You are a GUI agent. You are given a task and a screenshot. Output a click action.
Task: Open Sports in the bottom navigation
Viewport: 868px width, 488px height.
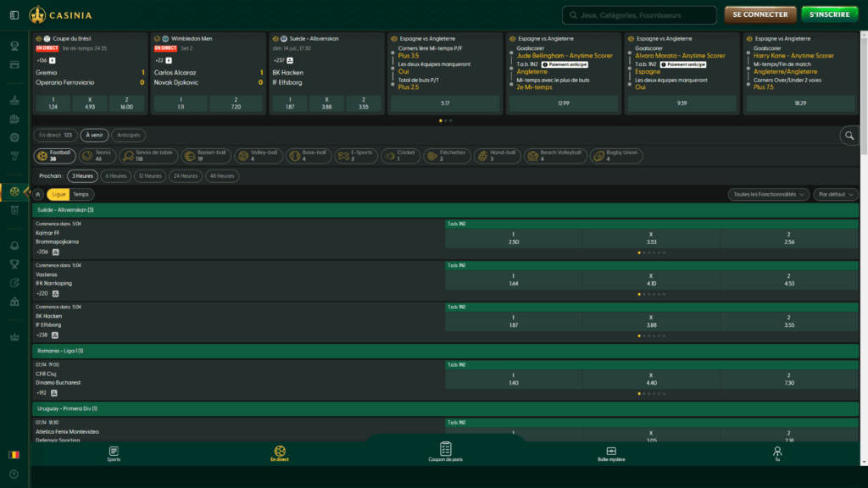point(114,454)
